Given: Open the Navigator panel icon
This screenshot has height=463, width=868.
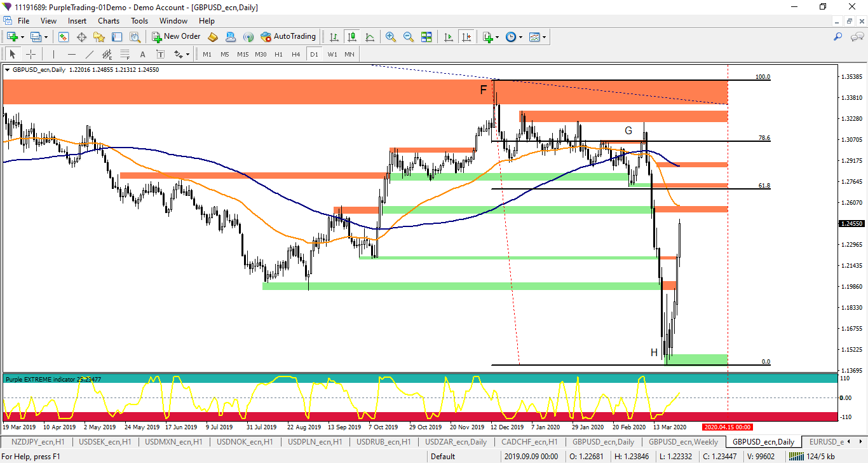Looking at the screenshot, I should point(99,37).
